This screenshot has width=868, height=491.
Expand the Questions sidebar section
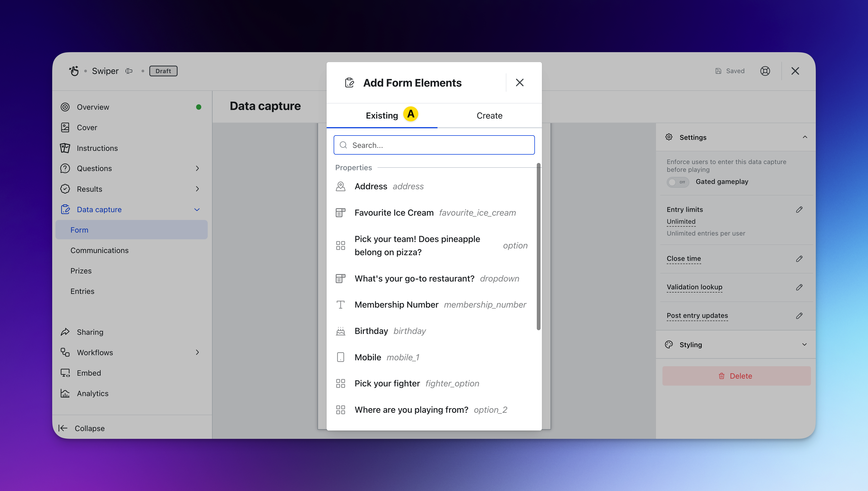[197, 168]
